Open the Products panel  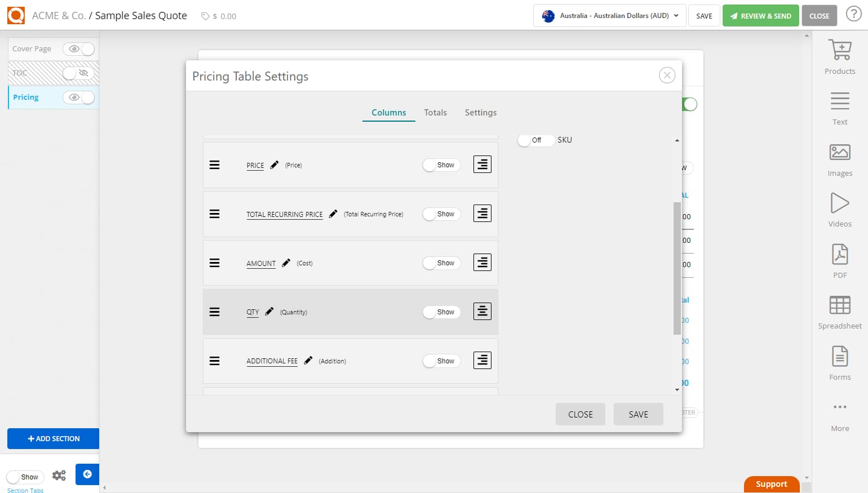[839, 55]
